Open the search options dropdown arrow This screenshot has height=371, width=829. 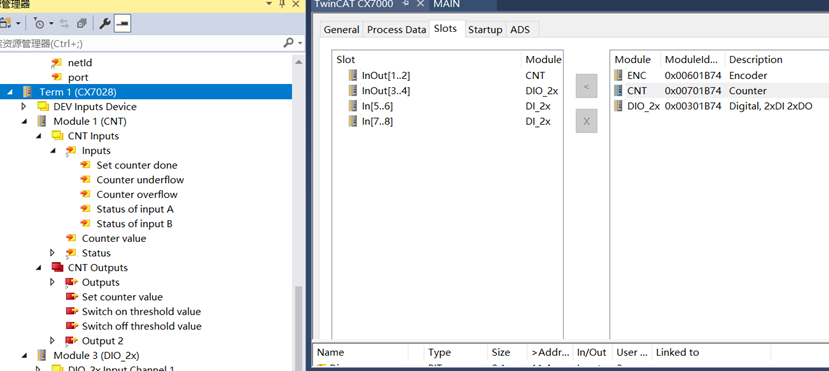tap(300, 43)
